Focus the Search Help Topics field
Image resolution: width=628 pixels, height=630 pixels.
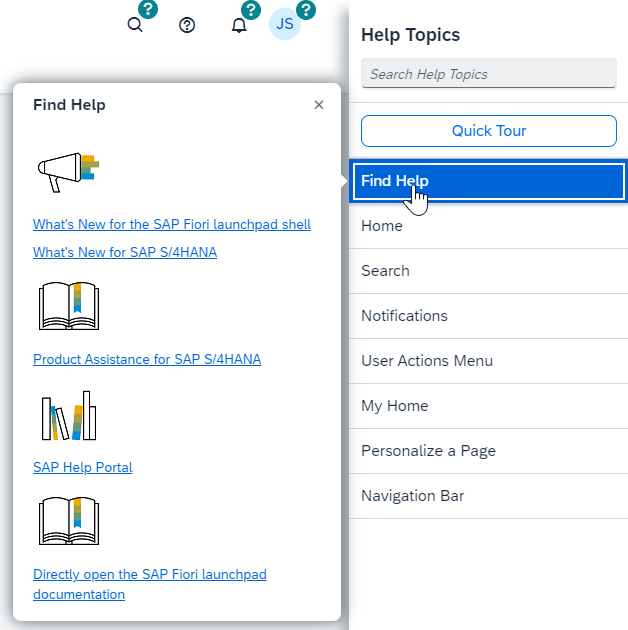[489, 74]
